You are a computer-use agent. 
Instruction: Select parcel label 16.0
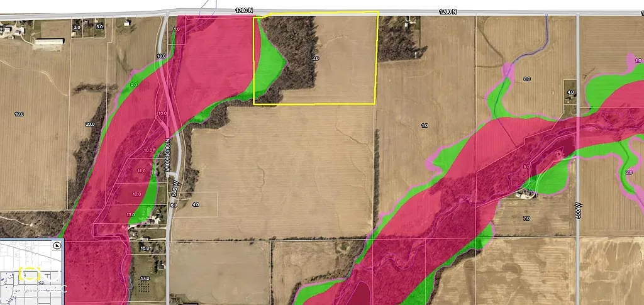pos(145,248)
